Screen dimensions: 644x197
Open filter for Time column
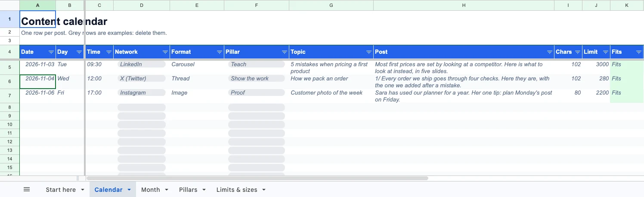pos(109,52)
